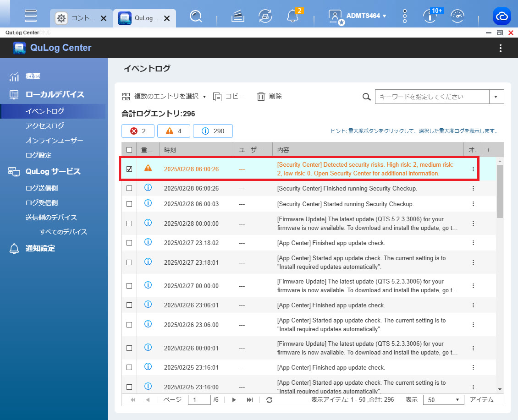
Task: Open notifications bell with badge 2
Action: point(293,15)
